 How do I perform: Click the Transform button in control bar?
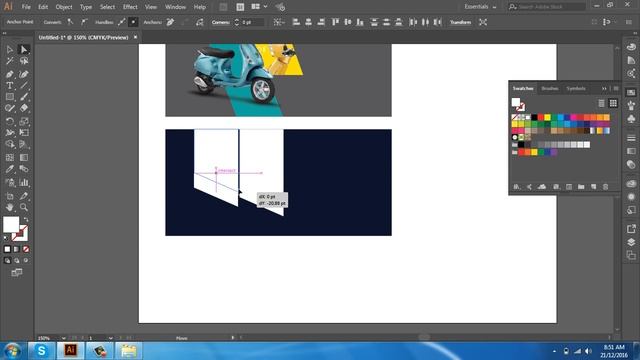coord(460,22)
